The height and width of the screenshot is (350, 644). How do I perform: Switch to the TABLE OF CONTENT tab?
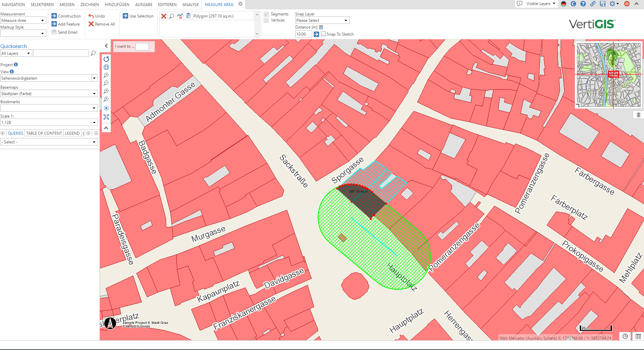click(44, 133)
